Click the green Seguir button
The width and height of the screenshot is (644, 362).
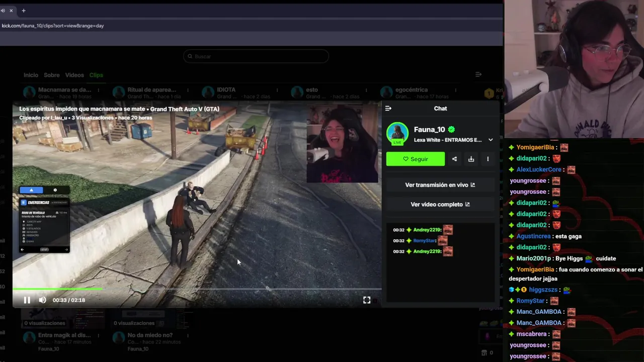coord(416,159)
